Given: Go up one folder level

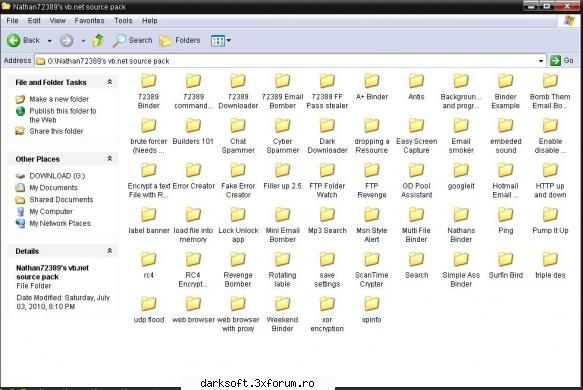Looking at the screenshot, I should (98, 40).
